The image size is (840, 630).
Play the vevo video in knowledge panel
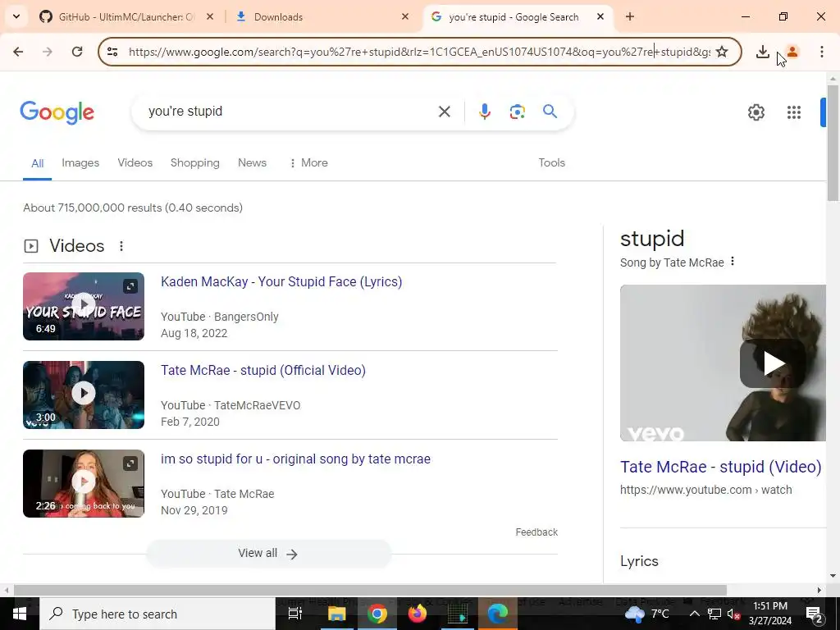[x=773, y=363]
